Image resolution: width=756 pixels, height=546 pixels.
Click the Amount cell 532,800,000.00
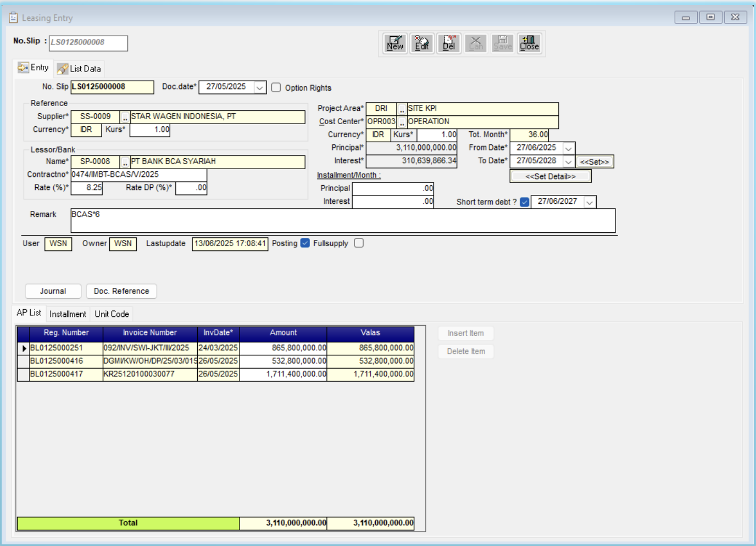pyautogui.click(x=283, y=361)
